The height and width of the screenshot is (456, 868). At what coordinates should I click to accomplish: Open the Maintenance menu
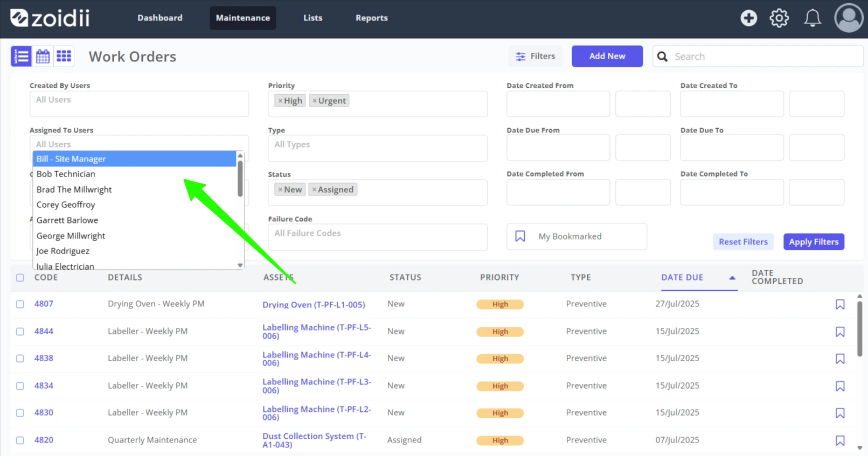pyautogui.click(x=243, y=18)
